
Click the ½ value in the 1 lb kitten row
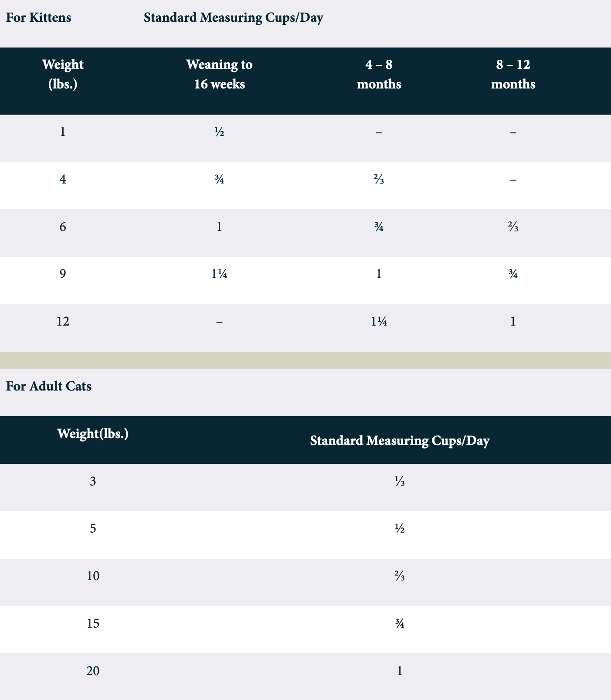click(x=219, y=132)
